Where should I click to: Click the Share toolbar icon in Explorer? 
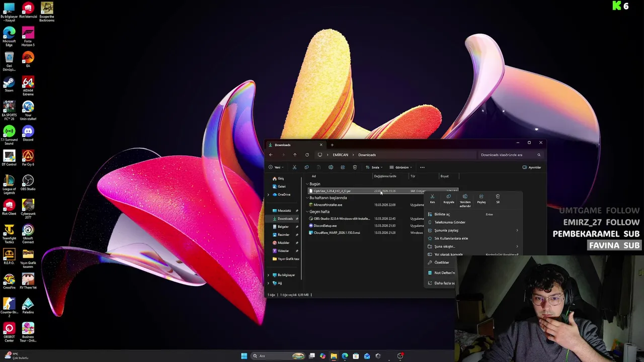tap(343, 167)
